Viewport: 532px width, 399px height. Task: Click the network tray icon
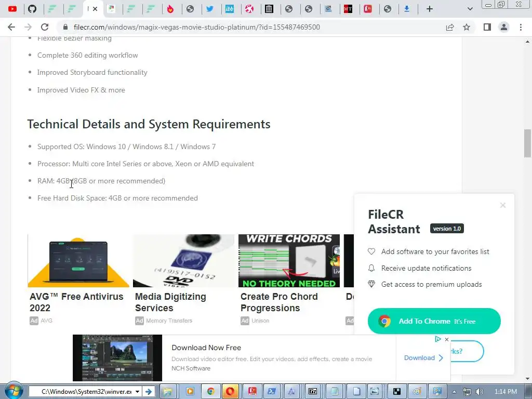467,392
